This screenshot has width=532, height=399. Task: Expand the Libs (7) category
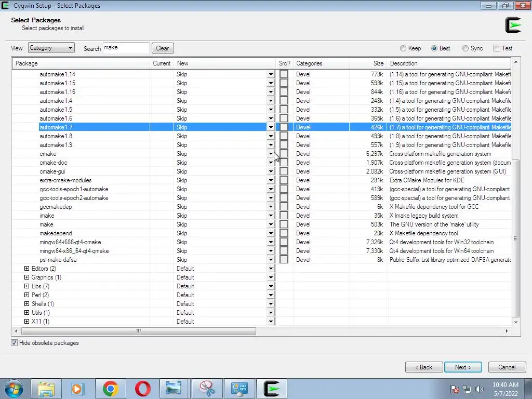pyautogui.click(x=27, y=286)
